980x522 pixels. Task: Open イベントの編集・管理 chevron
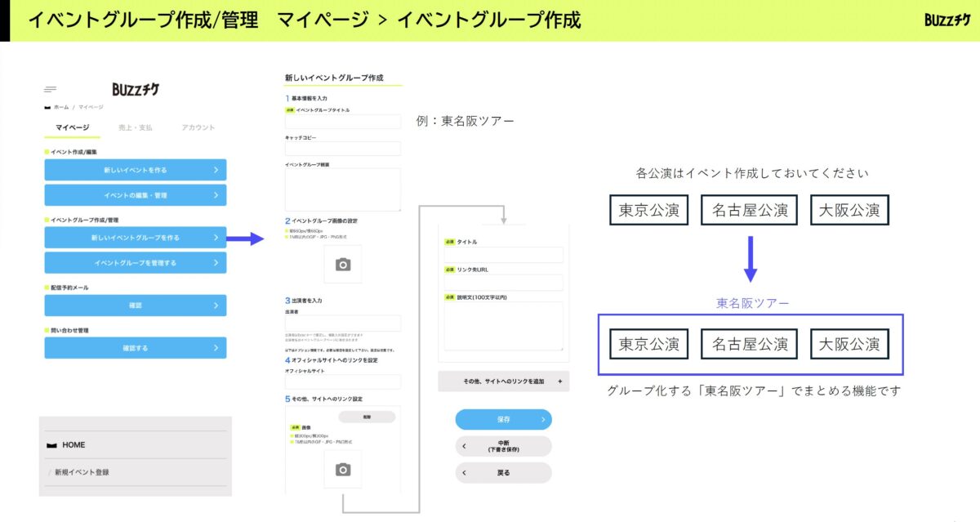coord(216,195)
